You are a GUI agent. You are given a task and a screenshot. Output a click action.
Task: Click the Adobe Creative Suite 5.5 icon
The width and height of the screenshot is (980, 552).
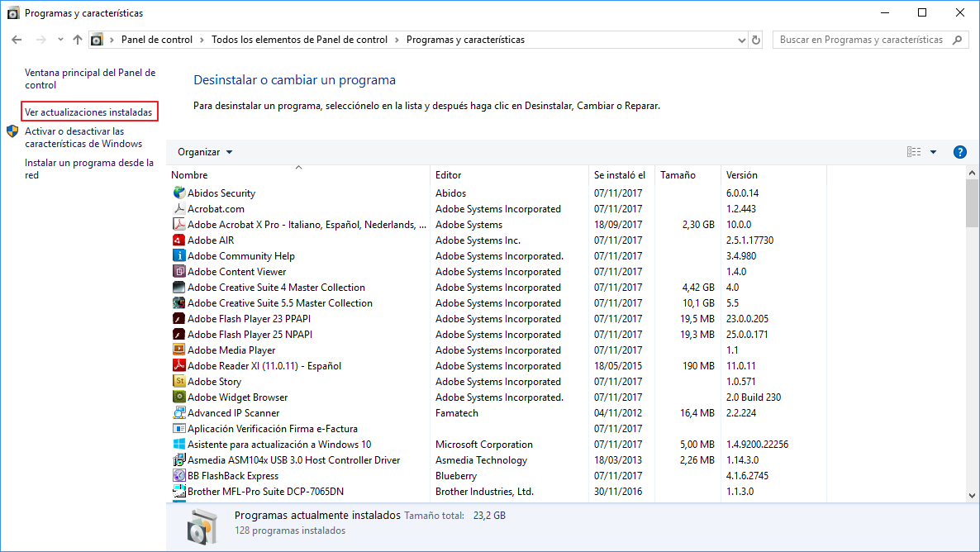178,302
